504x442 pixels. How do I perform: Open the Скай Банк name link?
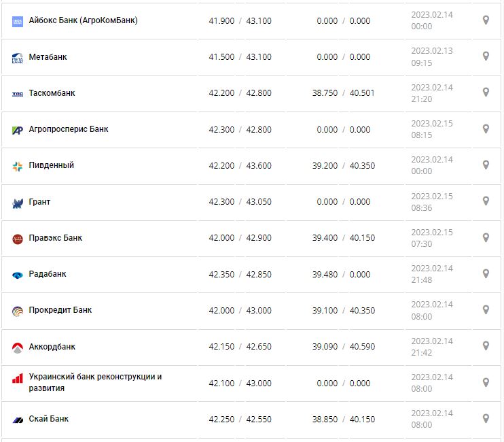pyautogui.click(x=49, y=419)
